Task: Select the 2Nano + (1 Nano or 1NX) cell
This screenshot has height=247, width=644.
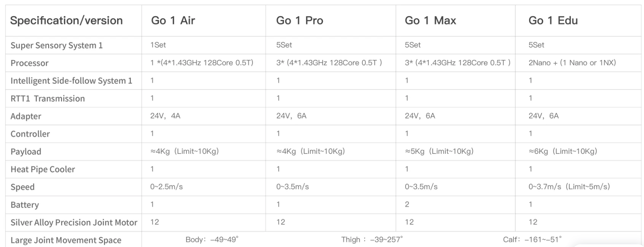Action: pyautogui.click(x=572, y=63)
